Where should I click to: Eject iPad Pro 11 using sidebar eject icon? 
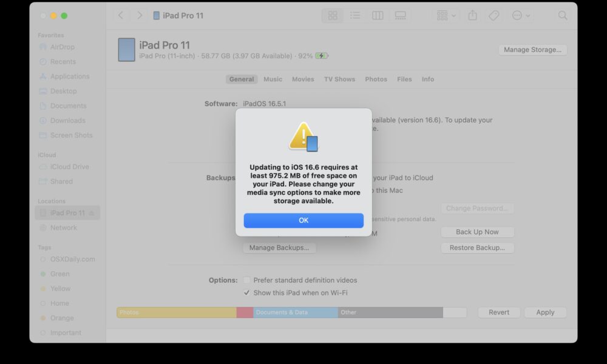click(92, 213)
